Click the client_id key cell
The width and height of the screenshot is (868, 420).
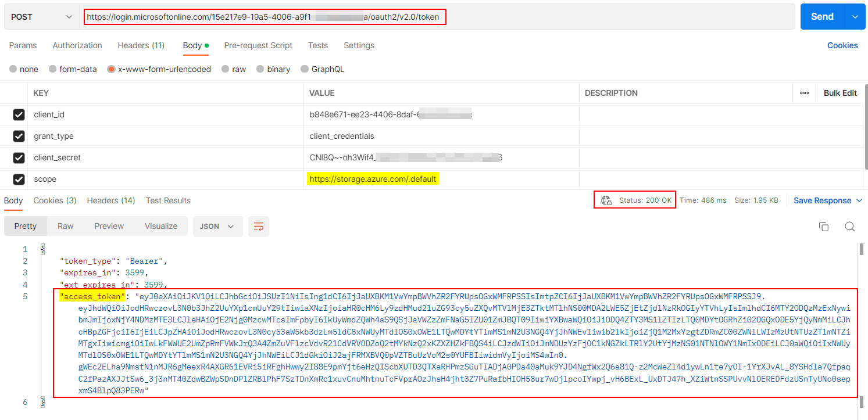point(165,114)
